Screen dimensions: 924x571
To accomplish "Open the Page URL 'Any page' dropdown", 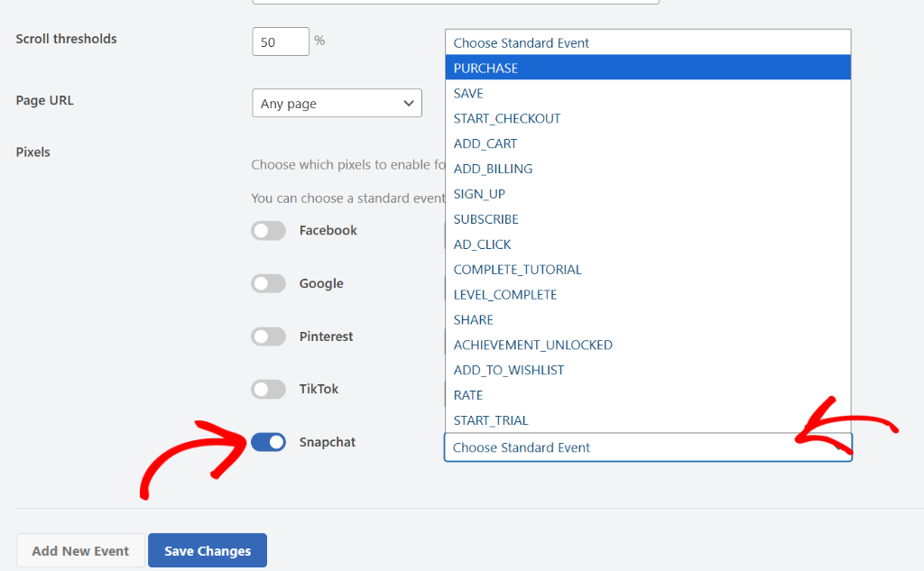I will coord(337,104).
